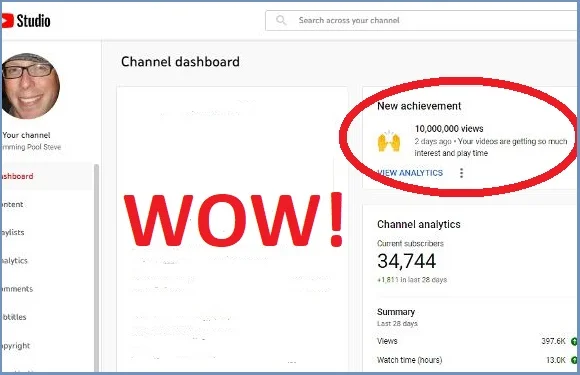The width and height of the screenshot is (580, 375).
Task: Click the Views 397.6K value
Action: click(x=553, y=341)
